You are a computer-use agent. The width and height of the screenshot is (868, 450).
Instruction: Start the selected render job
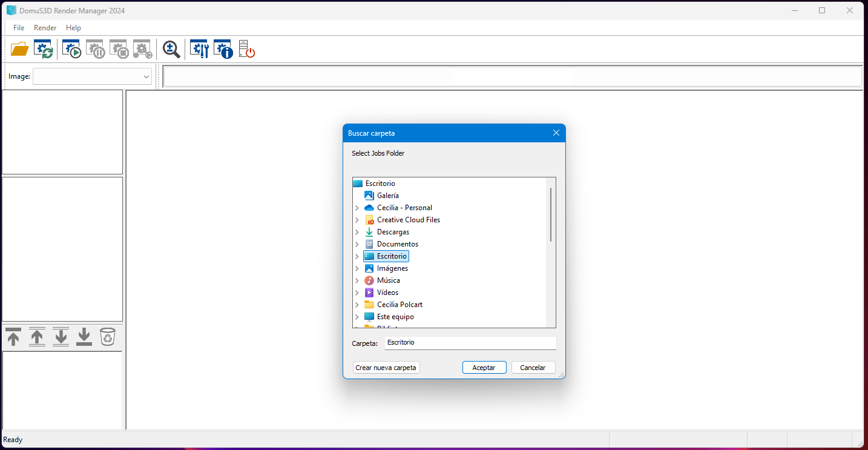pos(71,49)
